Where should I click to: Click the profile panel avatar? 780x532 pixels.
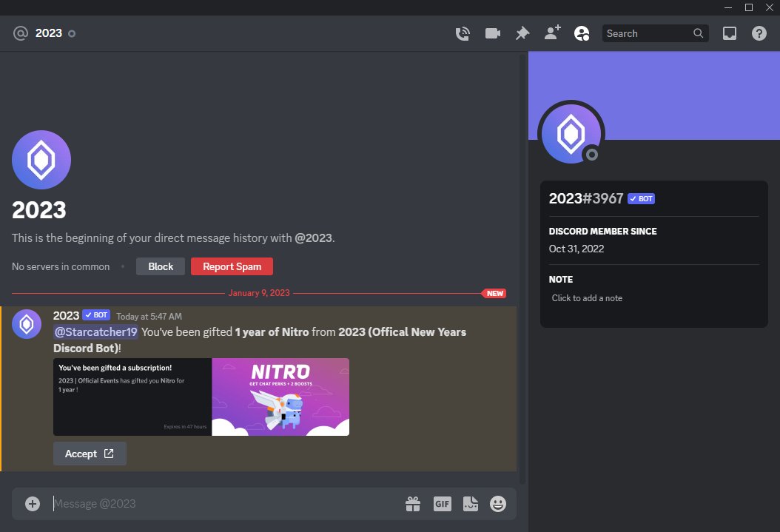pyautogui.click(x=571, y=133)
